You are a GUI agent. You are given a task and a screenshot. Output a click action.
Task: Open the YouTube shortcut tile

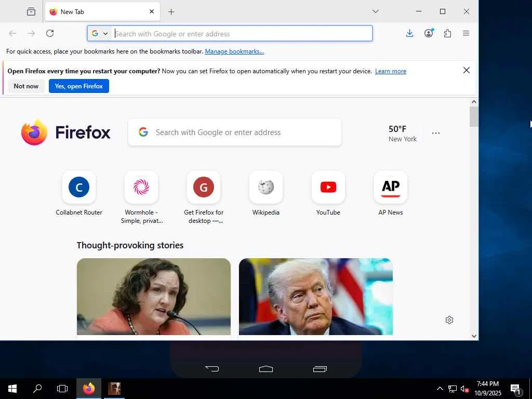click(x=328, y=187)
